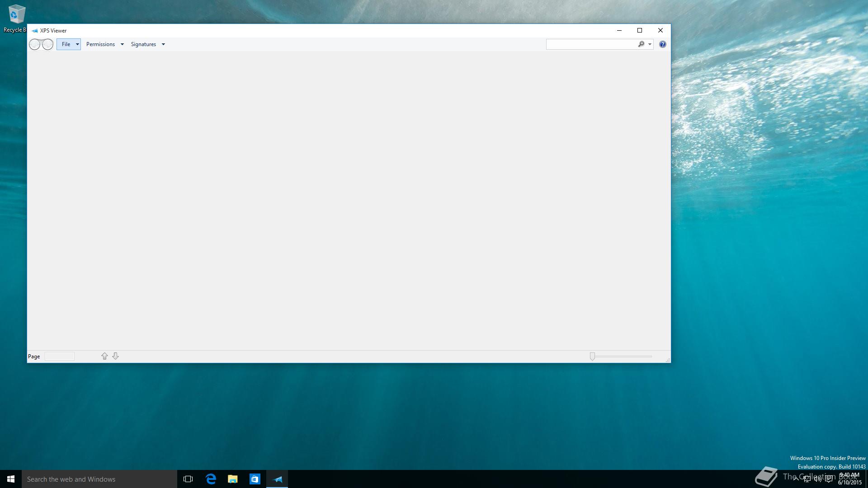The height and width of the screenshot is (488, 868).
Task: Open the Store app from taskbar
Action: point(255,479)
